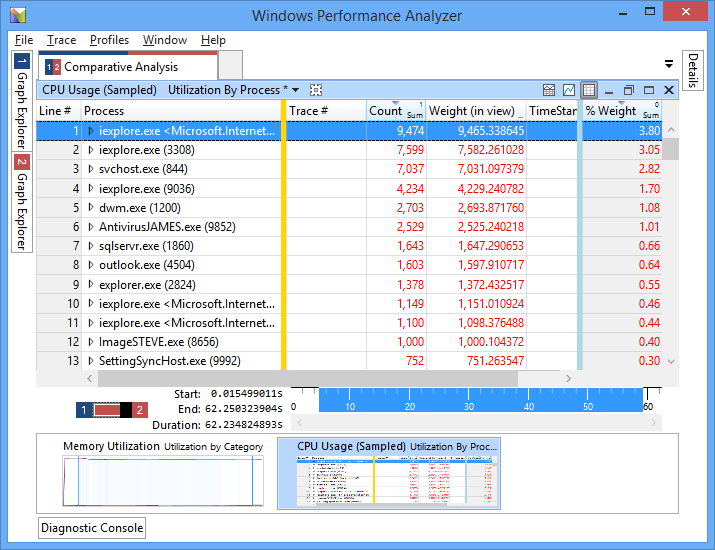Expand the dwm.exe (1200) process row
This screenshot has width=715, height=550.
coord(91,208)
